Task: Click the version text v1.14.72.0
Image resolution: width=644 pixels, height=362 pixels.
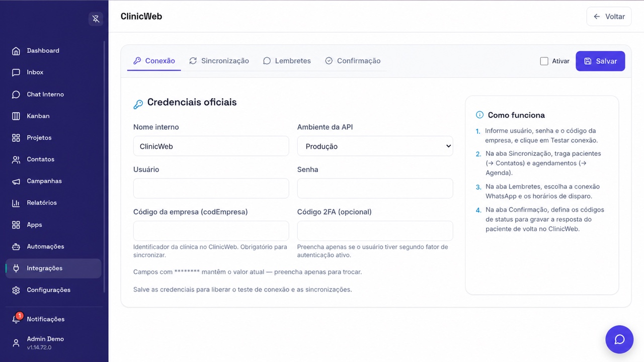Action: 39,347
